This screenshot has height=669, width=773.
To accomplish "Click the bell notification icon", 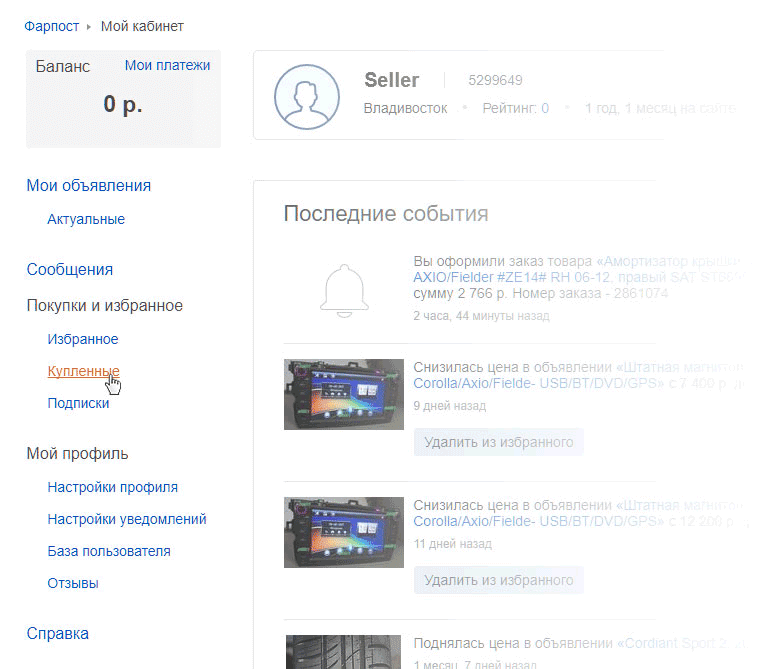I will coord(343,290).
